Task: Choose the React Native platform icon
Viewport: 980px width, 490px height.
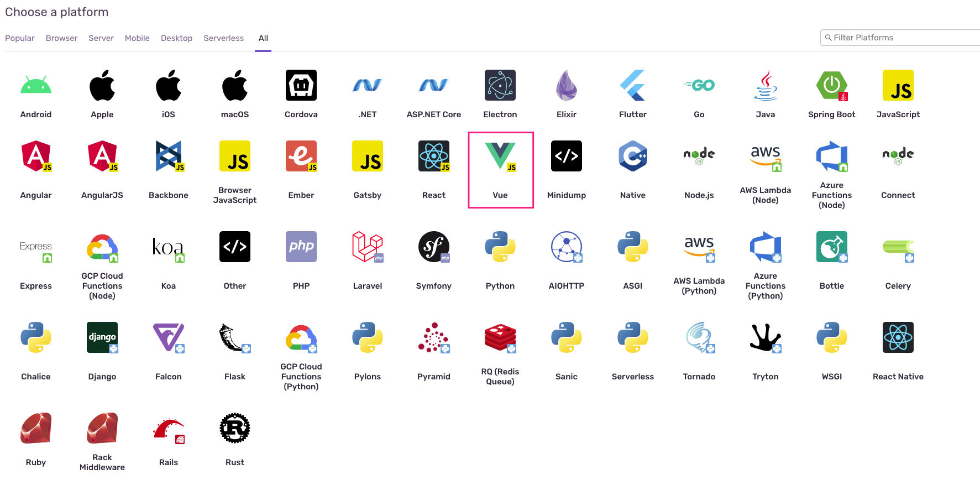Action: (898, 337)
